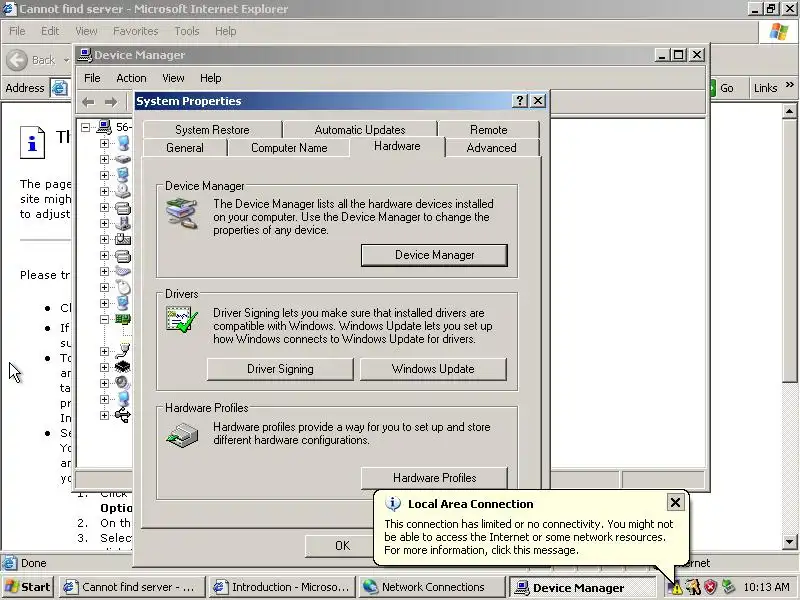800x600 pixels.
Task: Expand the ports node in device tree
Action: click(x=104, y=351)
